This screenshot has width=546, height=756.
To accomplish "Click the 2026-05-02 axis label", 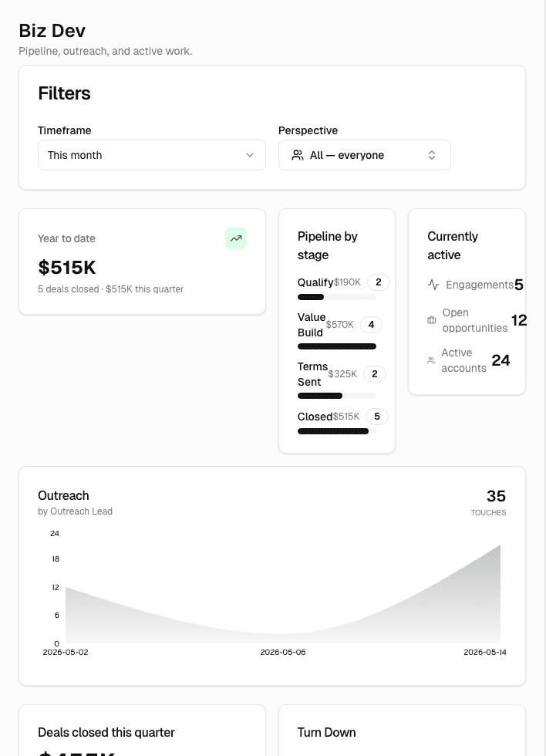I will (x=66, y=653).
